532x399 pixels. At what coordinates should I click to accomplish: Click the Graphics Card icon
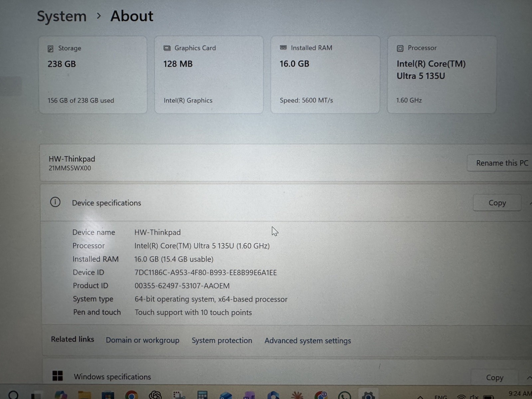(x=167, y=48)
